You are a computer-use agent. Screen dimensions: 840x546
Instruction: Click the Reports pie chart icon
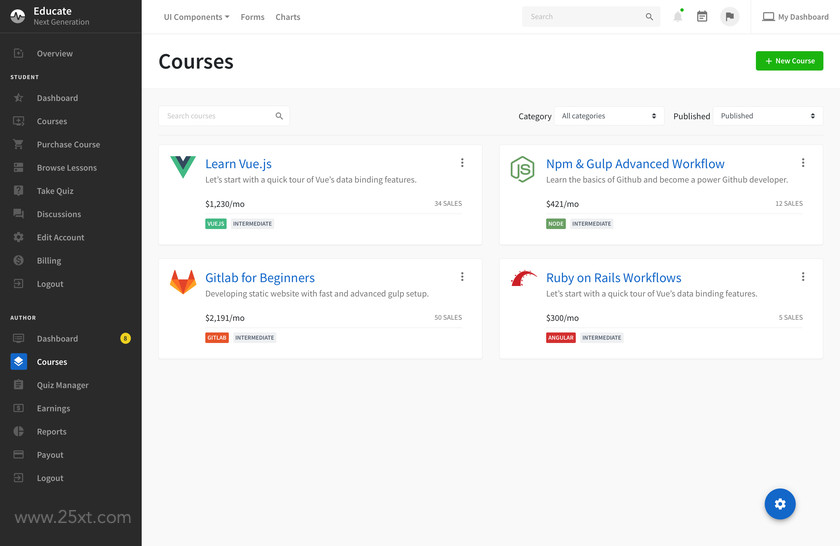[x=19, y=431]
